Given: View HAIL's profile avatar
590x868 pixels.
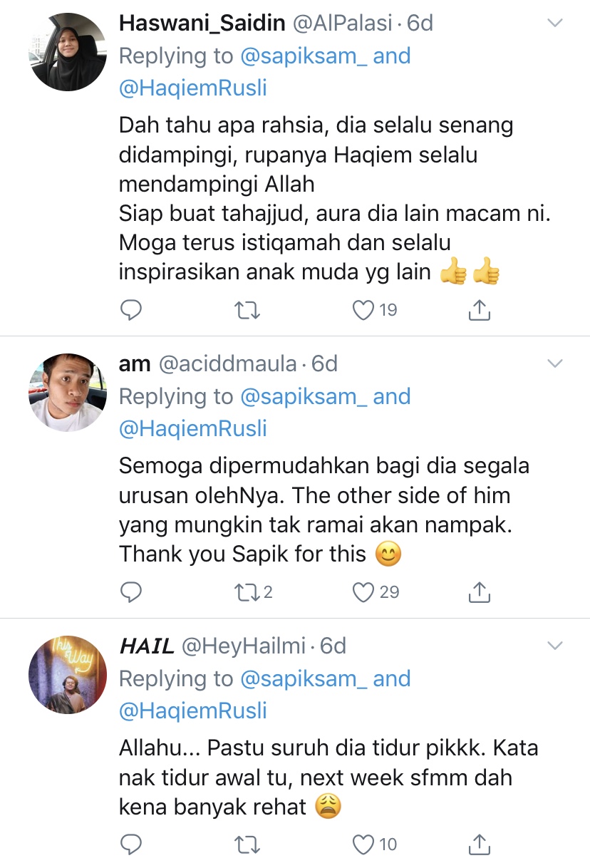Looking at the screenshot, I should pos(67,675).
